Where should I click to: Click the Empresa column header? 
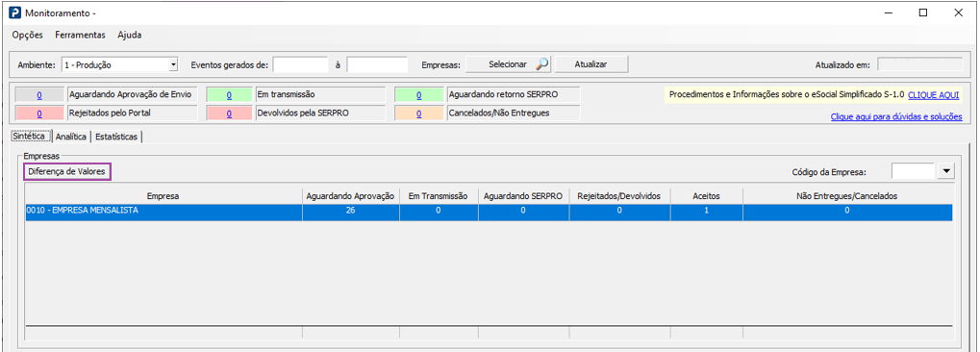click(x=163, y=195)
